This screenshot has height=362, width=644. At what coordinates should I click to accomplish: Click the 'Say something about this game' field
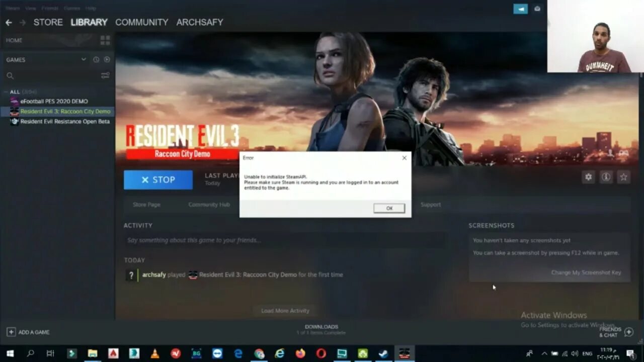pyautogui.click(x=284, y=240)
